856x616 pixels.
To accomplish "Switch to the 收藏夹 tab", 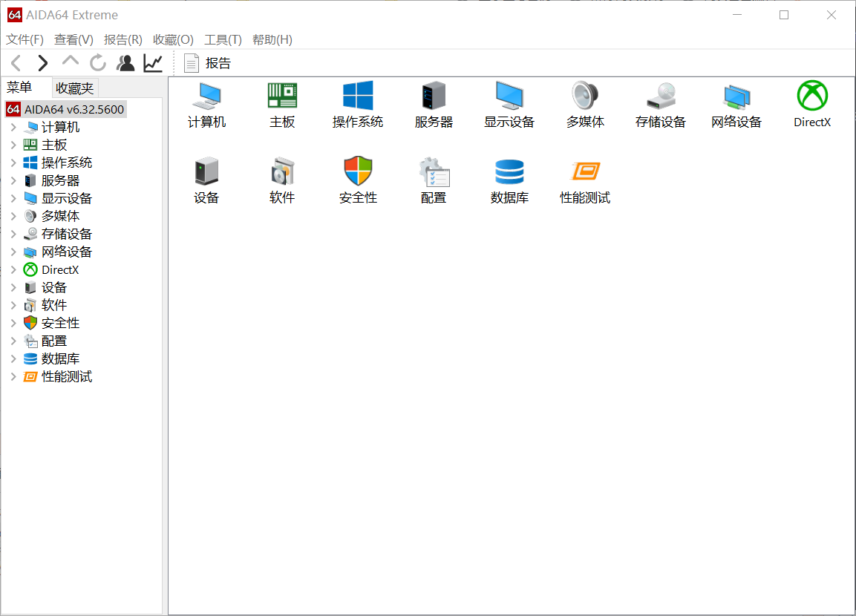I will pyautogui.click(x=75, y=88).
